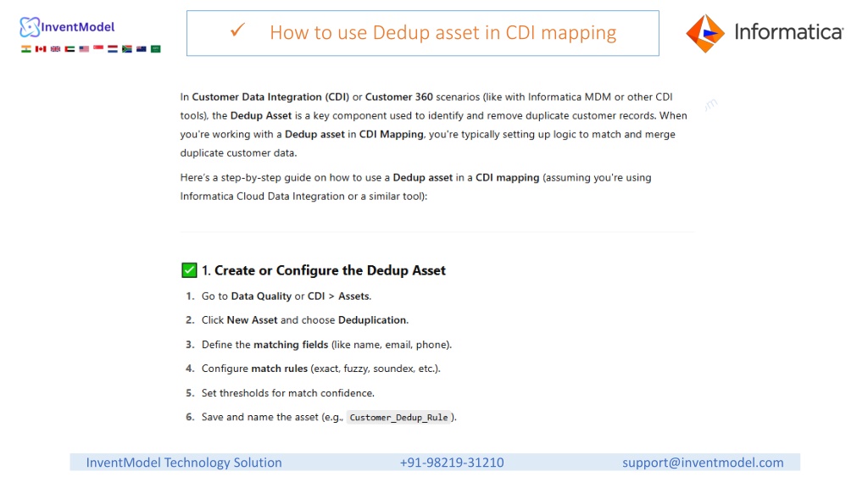Click the InventModel brand name text
868x488 pixels.
[x=77, y=26]
